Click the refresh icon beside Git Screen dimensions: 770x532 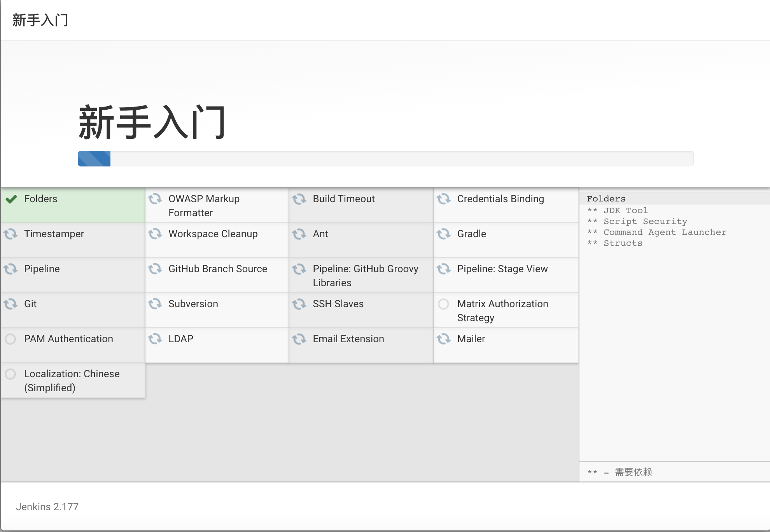pos(10,304)
